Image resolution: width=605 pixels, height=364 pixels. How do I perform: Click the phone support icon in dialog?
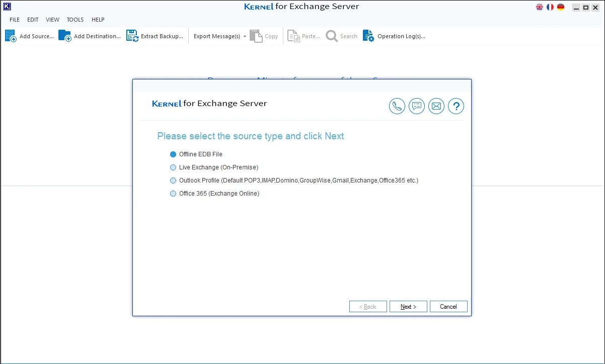coord(397,106)
